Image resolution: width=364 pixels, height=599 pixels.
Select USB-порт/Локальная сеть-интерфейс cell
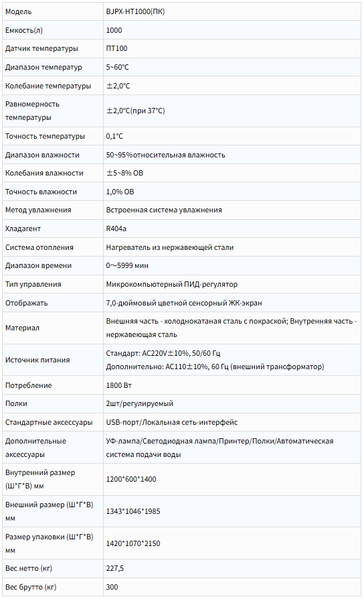point(232,423)
